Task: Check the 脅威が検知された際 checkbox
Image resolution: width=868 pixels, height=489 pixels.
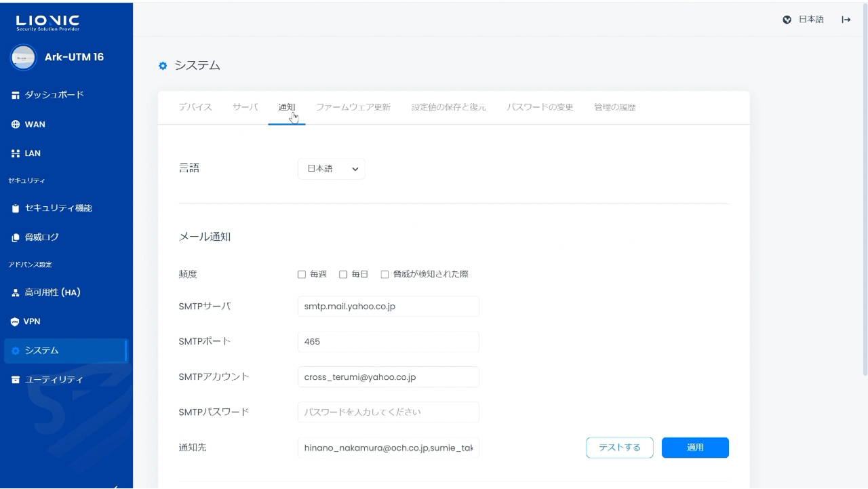Action: 384,275
